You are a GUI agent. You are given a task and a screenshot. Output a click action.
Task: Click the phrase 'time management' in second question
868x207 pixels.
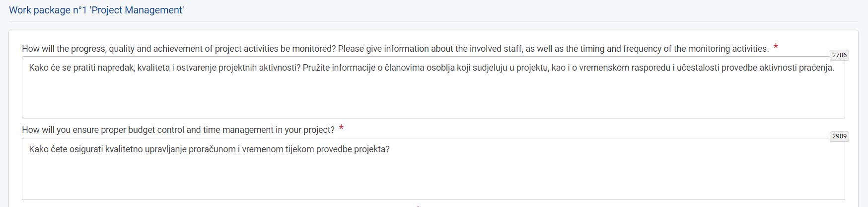click(x=242, y=130)
